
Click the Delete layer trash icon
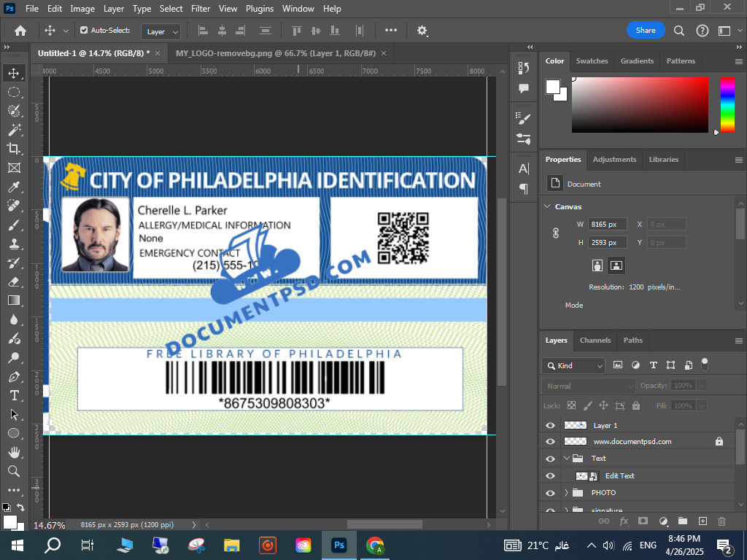pos(721,521)
